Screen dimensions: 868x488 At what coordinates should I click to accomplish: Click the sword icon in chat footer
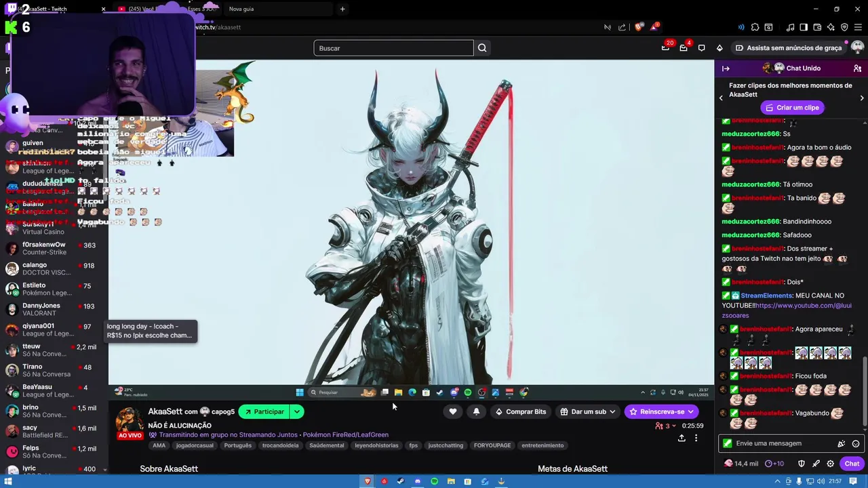tap(816, 464)
